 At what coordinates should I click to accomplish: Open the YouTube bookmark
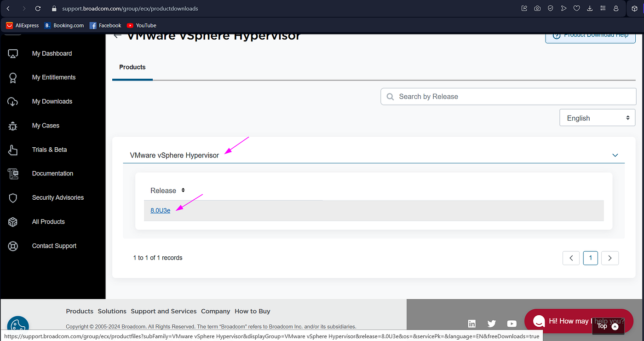click(142, 25)
